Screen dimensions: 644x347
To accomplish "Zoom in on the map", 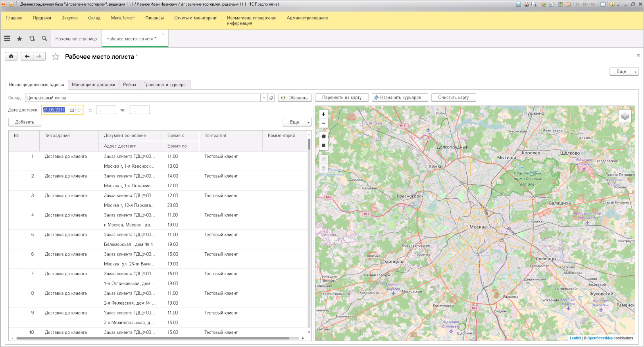I will [x=323, y=114].
